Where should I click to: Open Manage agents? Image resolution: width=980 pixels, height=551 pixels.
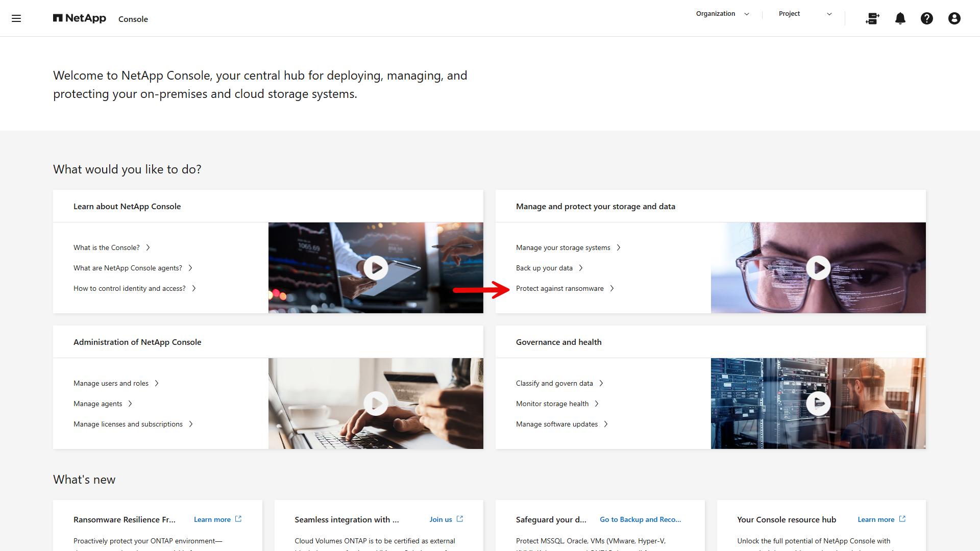coord(103,404)
